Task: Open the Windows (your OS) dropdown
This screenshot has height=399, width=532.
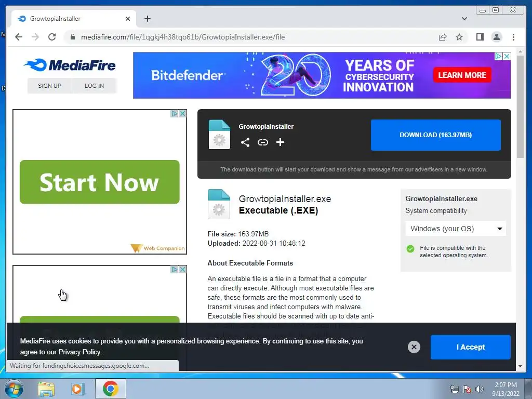Action: pyautogui.click(x=456, y=229)
